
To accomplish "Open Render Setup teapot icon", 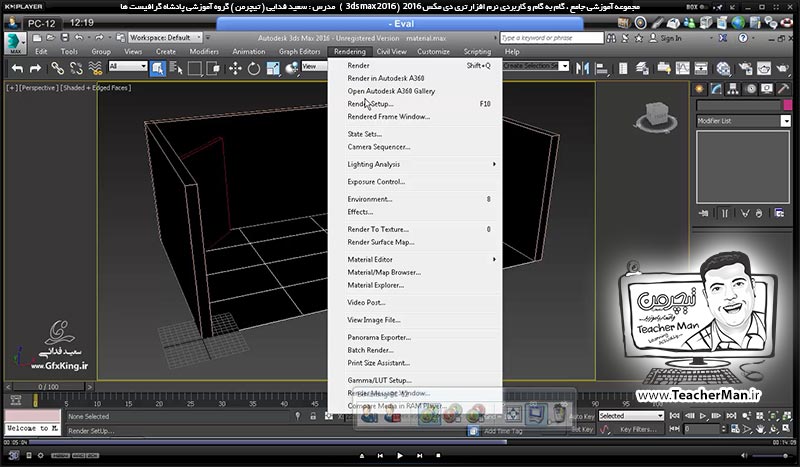I will pyautogui.click(x=745, y=68).
